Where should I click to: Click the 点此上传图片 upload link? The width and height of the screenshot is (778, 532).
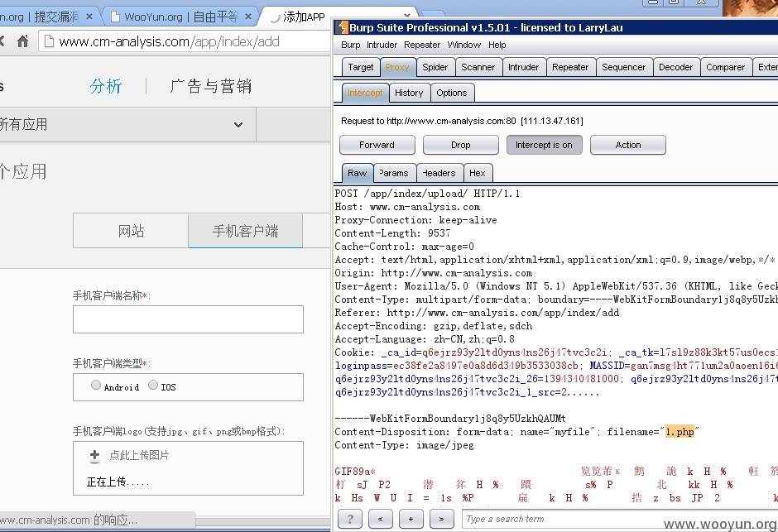click(139, 455)
